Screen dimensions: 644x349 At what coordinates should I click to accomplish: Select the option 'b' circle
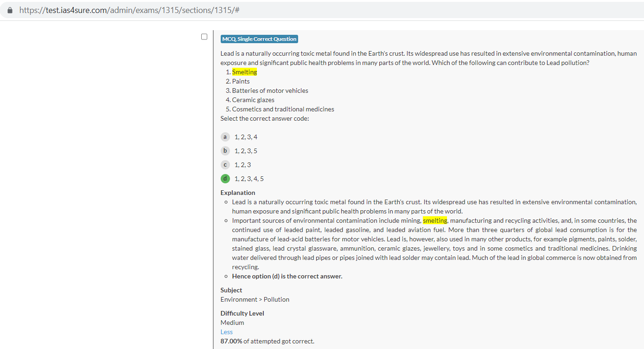pyautogui.click(x=225, y=151)
